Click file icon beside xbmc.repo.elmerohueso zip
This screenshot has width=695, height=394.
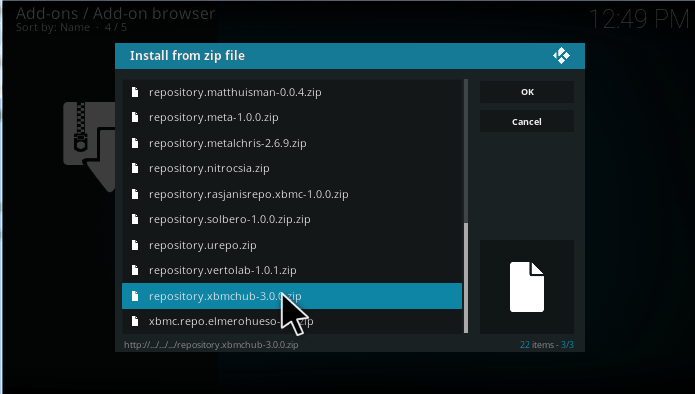pyautogui.click(x=135, y=321)
